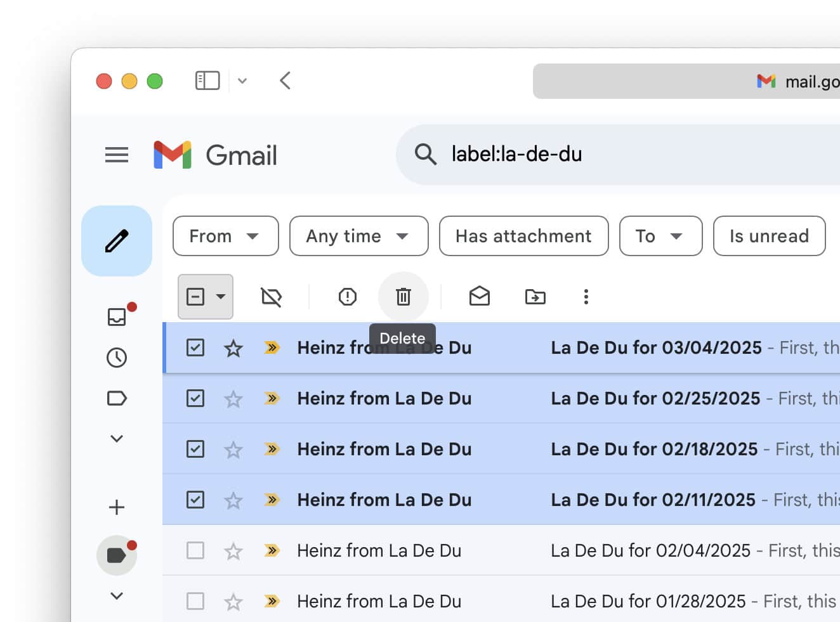
Task: Uncheck the 02/18/2025 email checkbox
Action: 195,449
